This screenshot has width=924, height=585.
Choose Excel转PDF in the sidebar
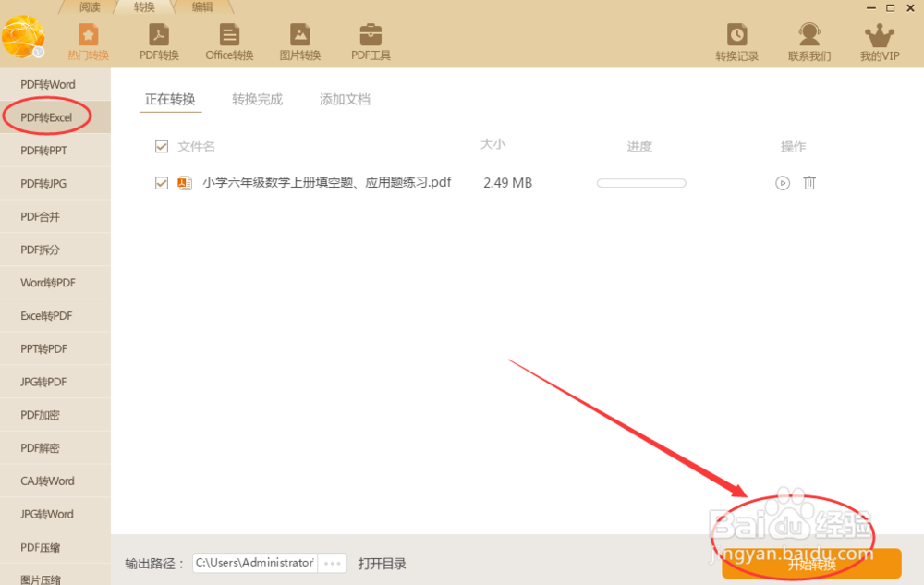coord(55,315)
